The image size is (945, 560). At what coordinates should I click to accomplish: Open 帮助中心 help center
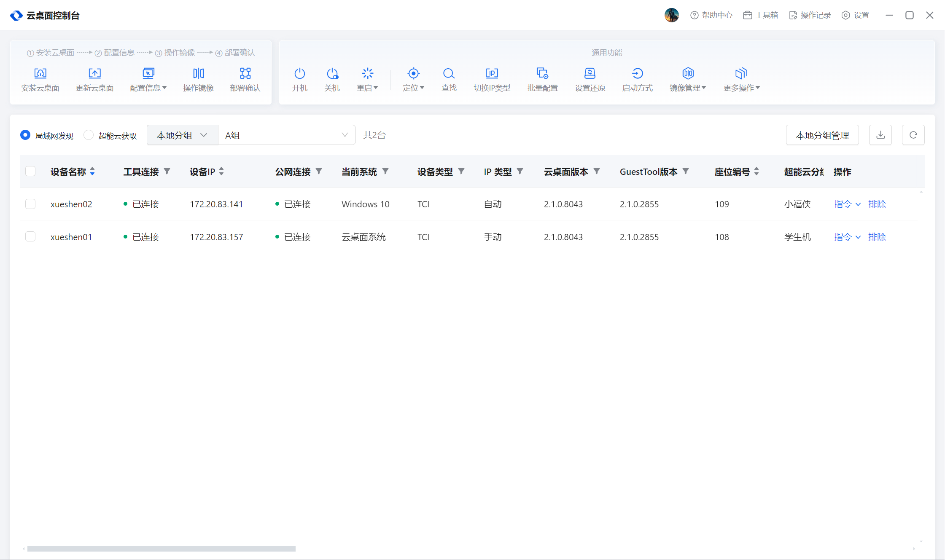tap(711, 15)
